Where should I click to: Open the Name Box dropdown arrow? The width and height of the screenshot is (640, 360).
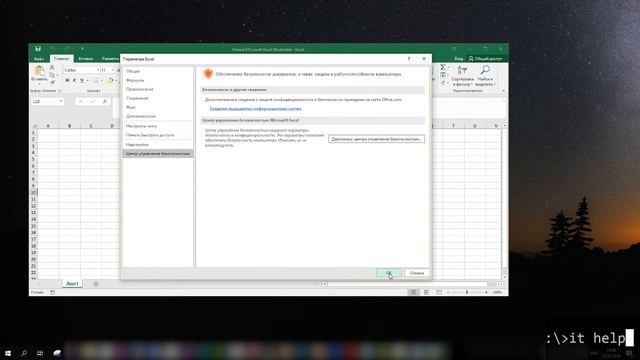(x=61, y=101)
